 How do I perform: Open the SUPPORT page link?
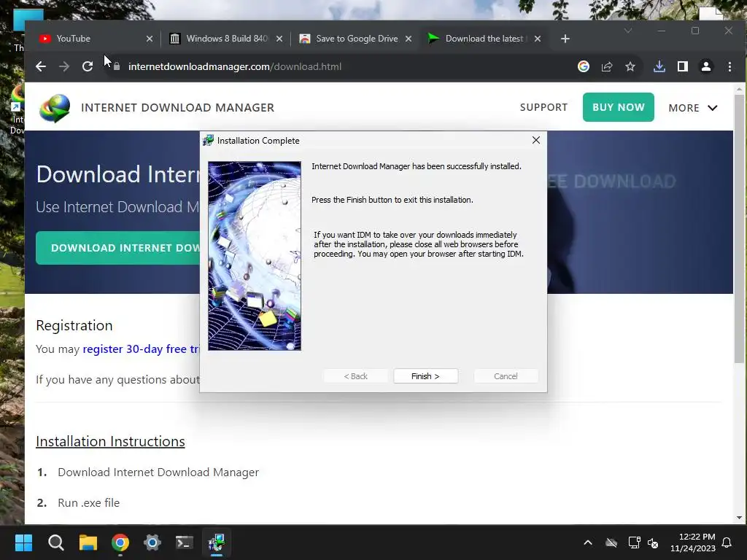pos(543,107)
